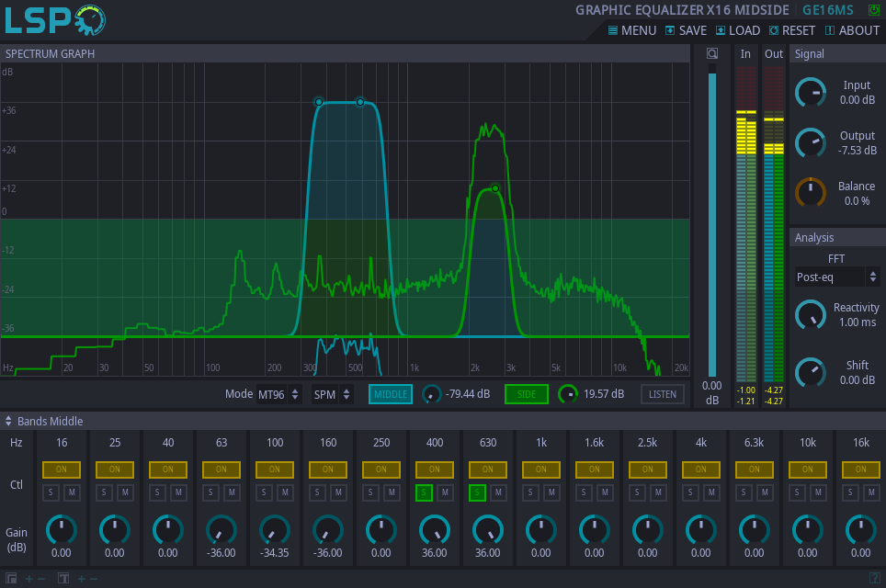
Task: Solo the 10k band
Action: point(797,492)
